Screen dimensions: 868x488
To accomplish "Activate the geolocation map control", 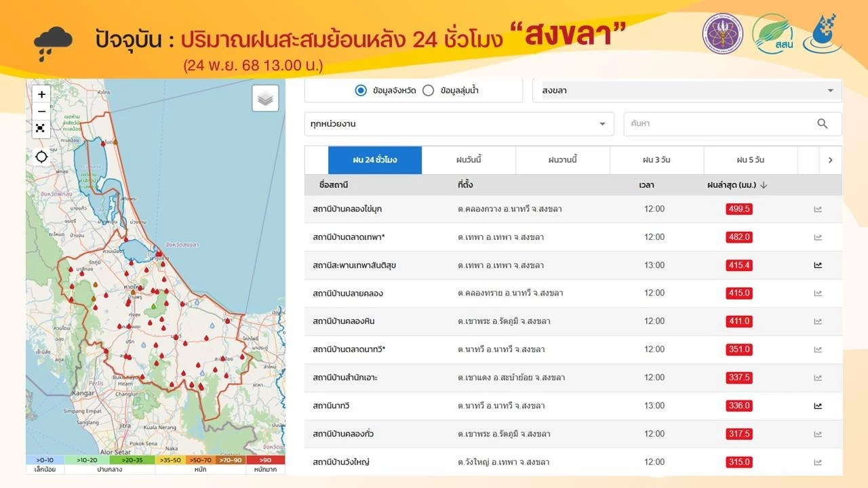I will tap(41, 156).
